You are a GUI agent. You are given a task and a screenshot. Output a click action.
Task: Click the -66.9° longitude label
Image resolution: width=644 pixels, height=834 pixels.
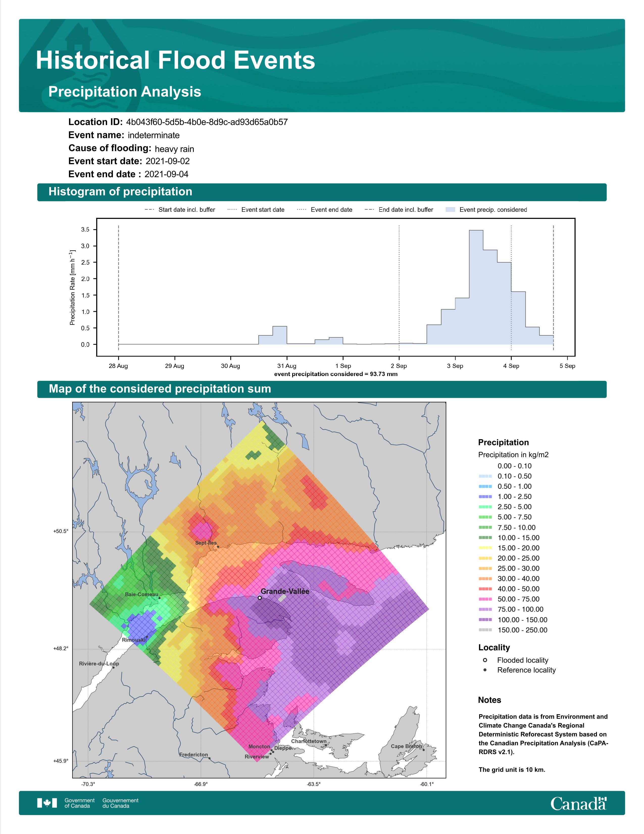201,784
